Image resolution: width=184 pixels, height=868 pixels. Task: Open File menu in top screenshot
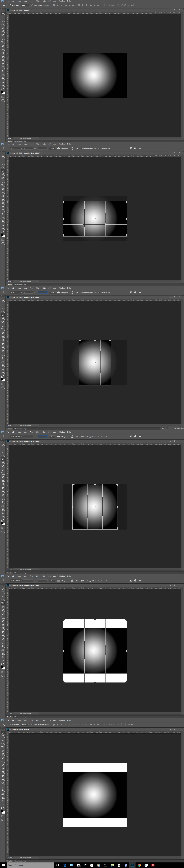pyautogui.click(x=8, y=1)
